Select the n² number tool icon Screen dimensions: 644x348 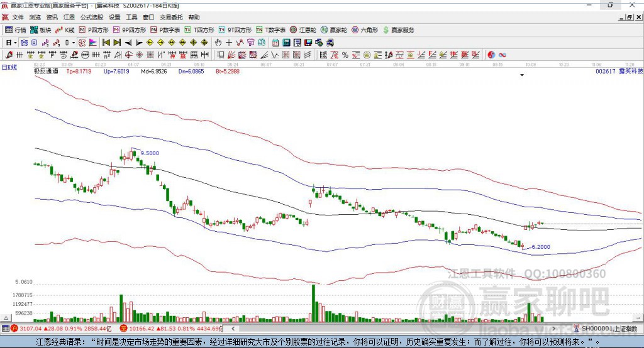[x=107, y=55]
